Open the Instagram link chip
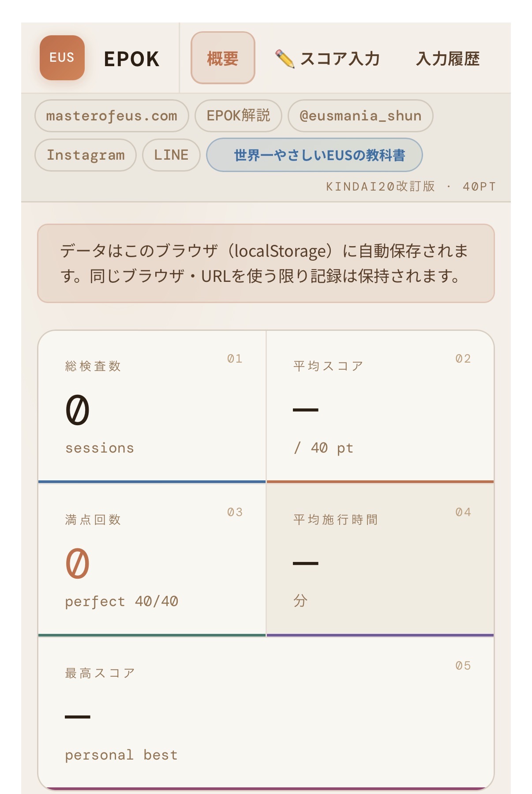532x794 pixels. [x=86, y=155]
